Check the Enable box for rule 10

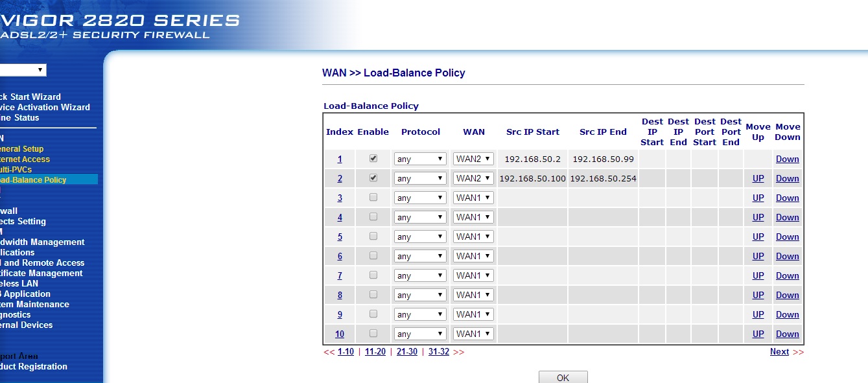(x=373, y=333)
